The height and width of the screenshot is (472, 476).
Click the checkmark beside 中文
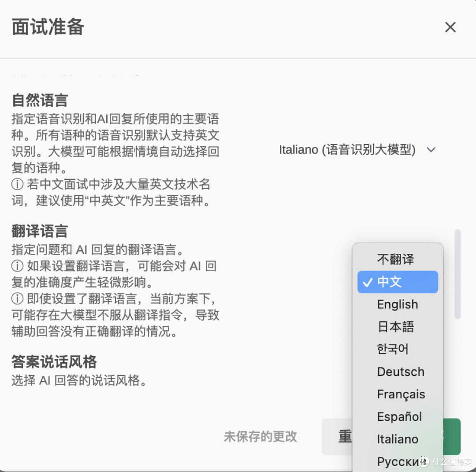(x=368, y=282)
